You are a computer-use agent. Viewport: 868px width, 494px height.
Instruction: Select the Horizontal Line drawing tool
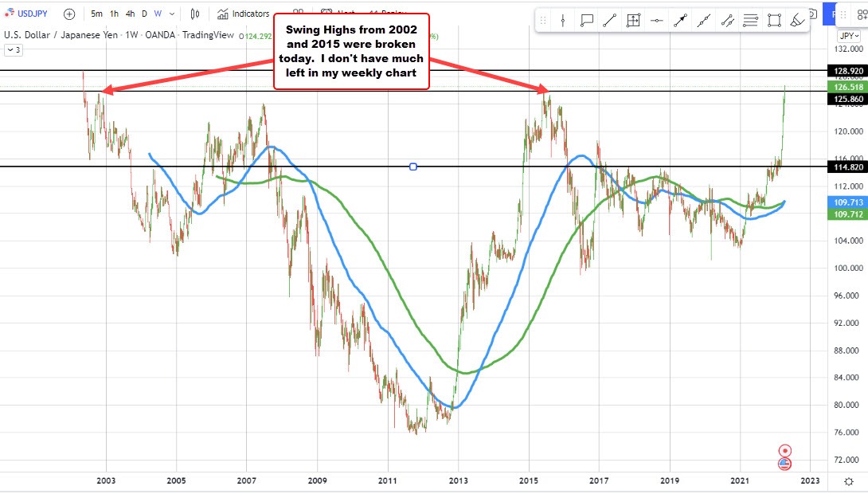(656, 19)
